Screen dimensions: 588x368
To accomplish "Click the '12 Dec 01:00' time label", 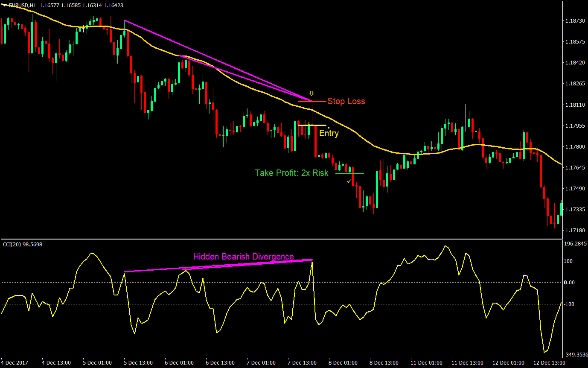I will tap(508, 363).
